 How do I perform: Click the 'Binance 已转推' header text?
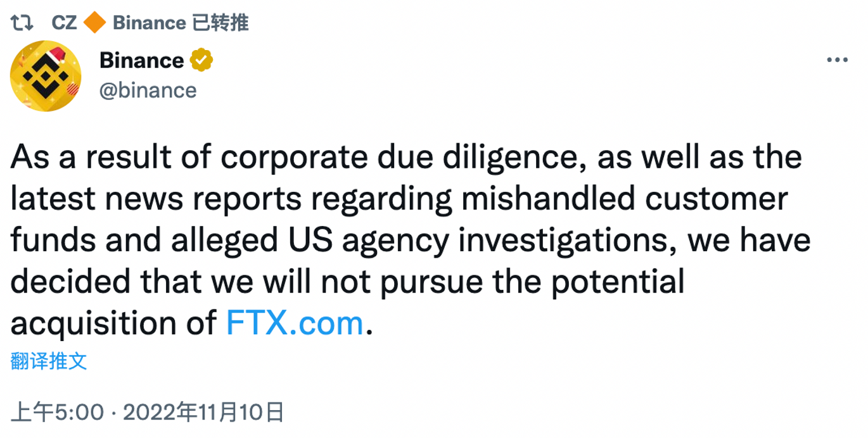pyautogui.click(x=179, y=21)
